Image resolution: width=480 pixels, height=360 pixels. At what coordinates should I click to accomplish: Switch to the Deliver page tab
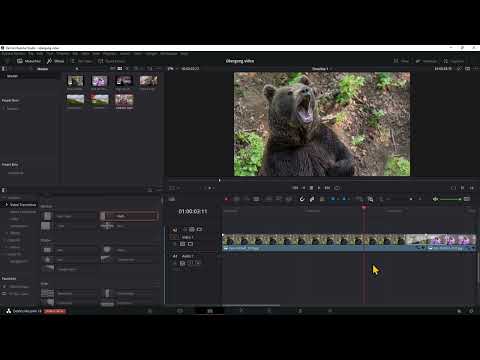(330, 311)
